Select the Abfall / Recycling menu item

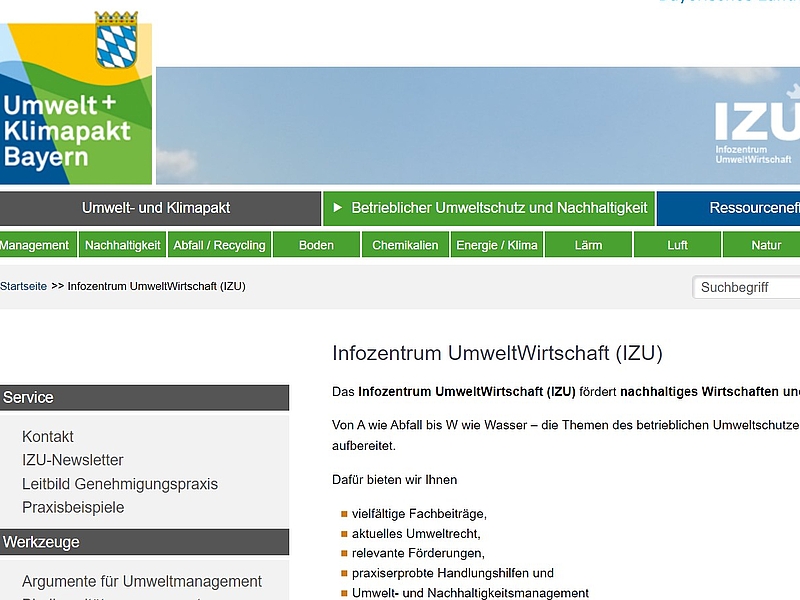tap(219, 245)
